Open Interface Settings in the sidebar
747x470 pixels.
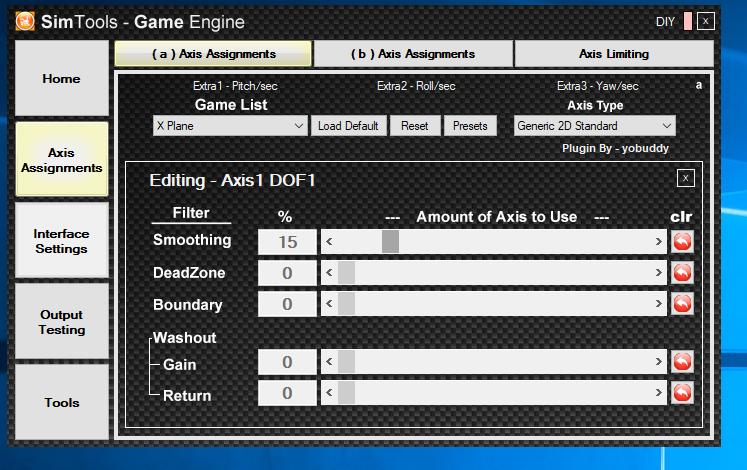click(x=61, y=241)
